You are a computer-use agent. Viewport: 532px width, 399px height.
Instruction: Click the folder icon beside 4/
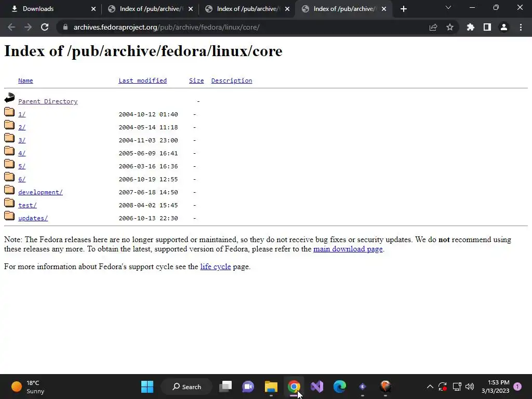point(9,151)
